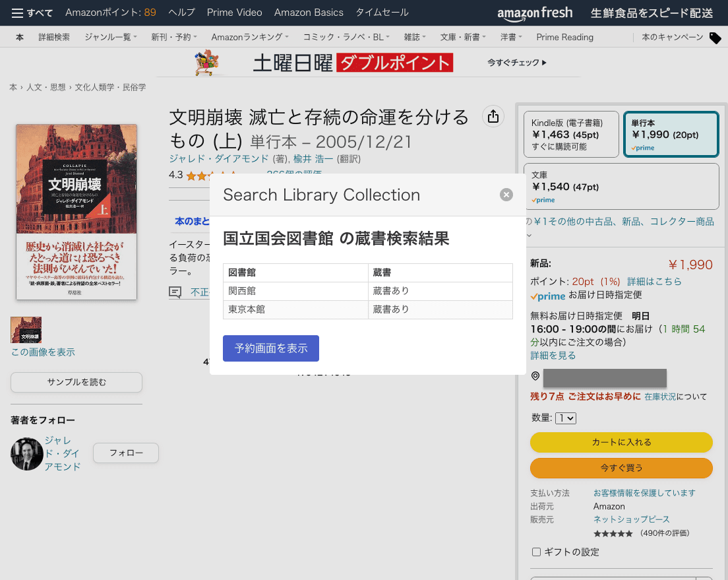Screen dimensions: 728x580
Task: Click the main book cover image
Action: coord(76,212)
